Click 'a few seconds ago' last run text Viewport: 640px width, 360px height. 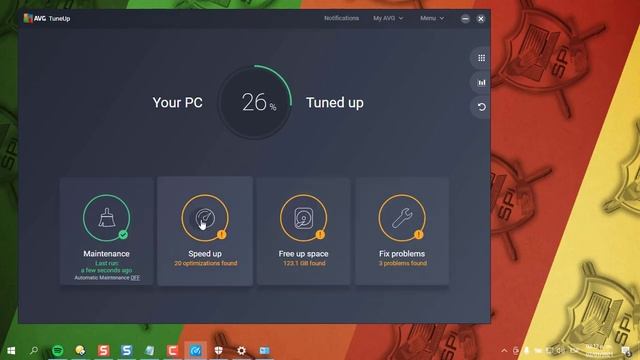107,270
